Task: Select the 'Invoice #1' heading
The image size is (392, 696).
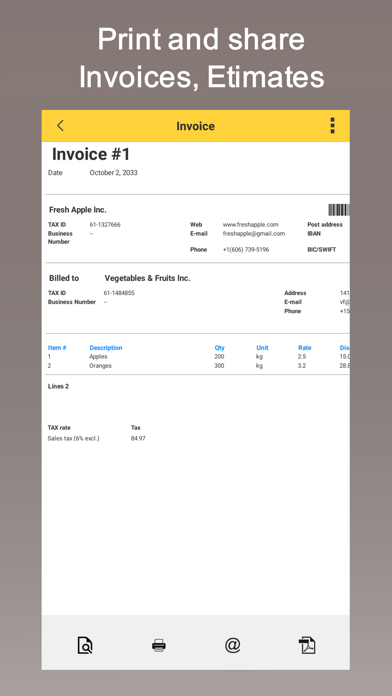Action: pos(91,154)
